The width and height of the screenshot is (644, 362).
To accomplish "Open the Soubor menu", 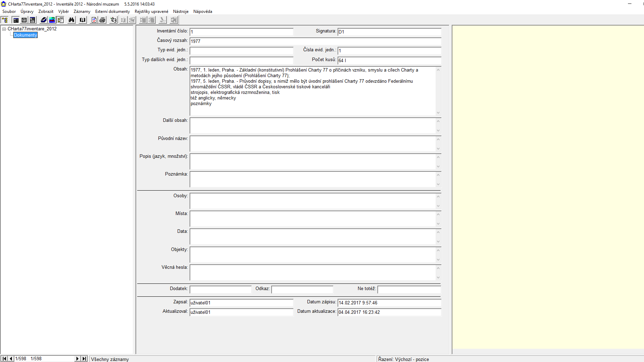I will point(9,12).
